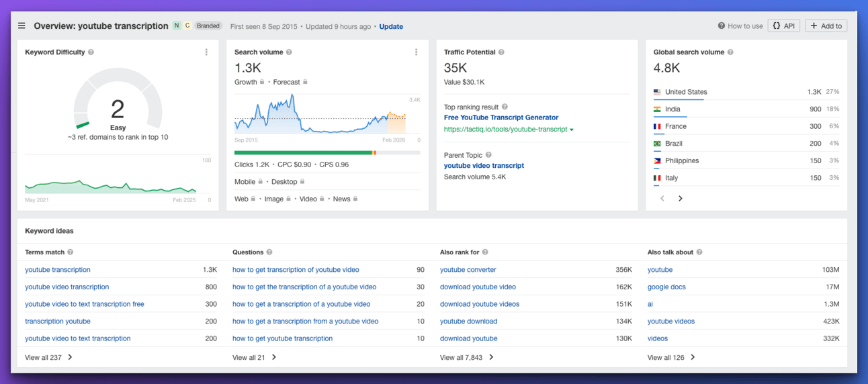Open keyword youtube converter
This screenshot has width=868, height=384.
(x=468, y=270)
